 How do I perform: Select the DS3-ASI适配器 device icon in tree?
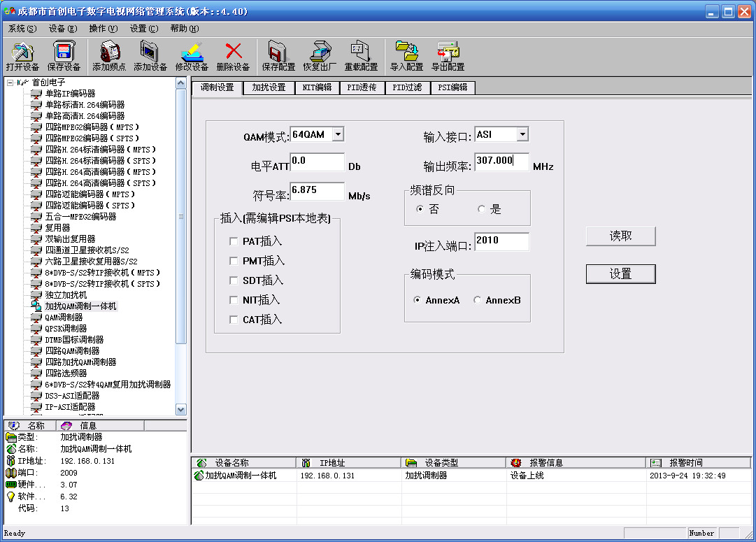pos(36,395)
